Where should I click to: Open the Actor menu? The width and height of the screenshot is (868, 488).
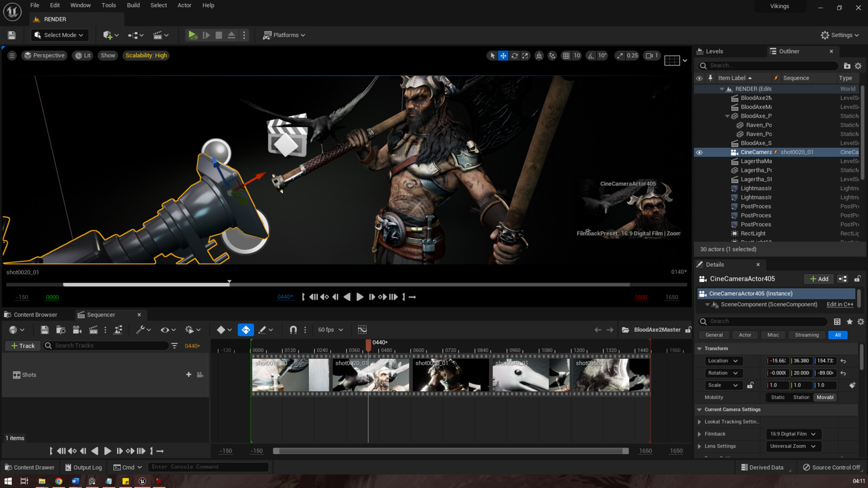click(x=184, y=5)
